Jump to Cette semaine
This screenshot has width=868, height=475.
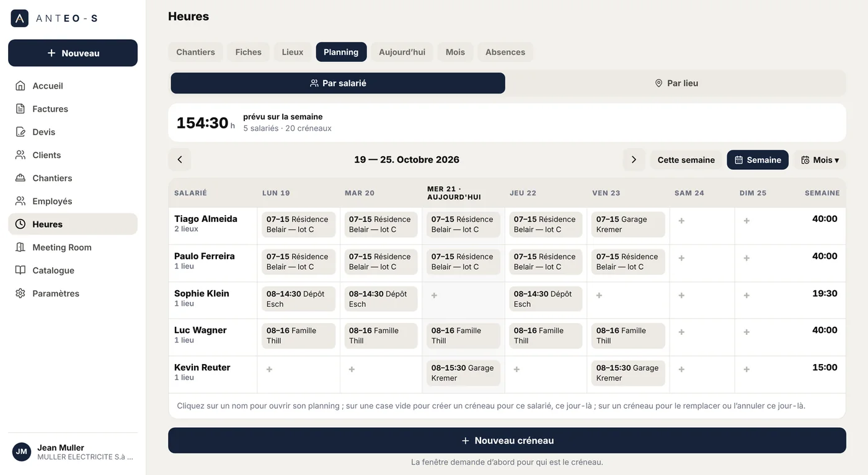pyautogui.click(x=686, y=159)
